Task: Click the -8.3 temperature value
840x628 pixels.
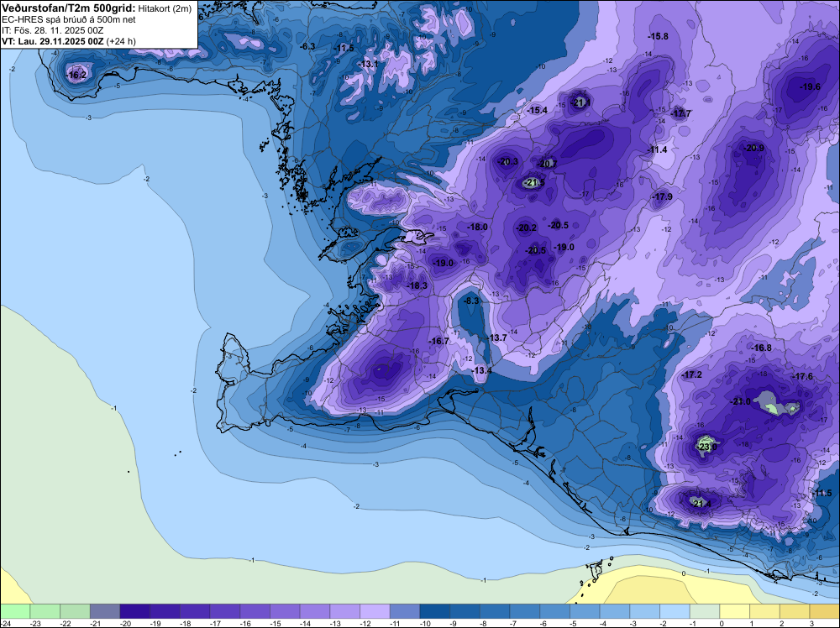Action: tap(471, 301)
